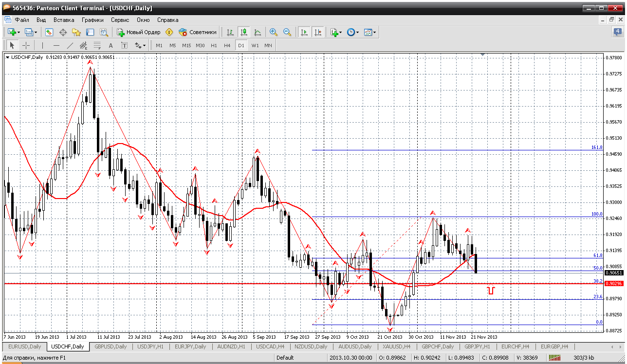627x364 pixels.
Task: Select the trendline drawing tool
Action: [70, 45]
